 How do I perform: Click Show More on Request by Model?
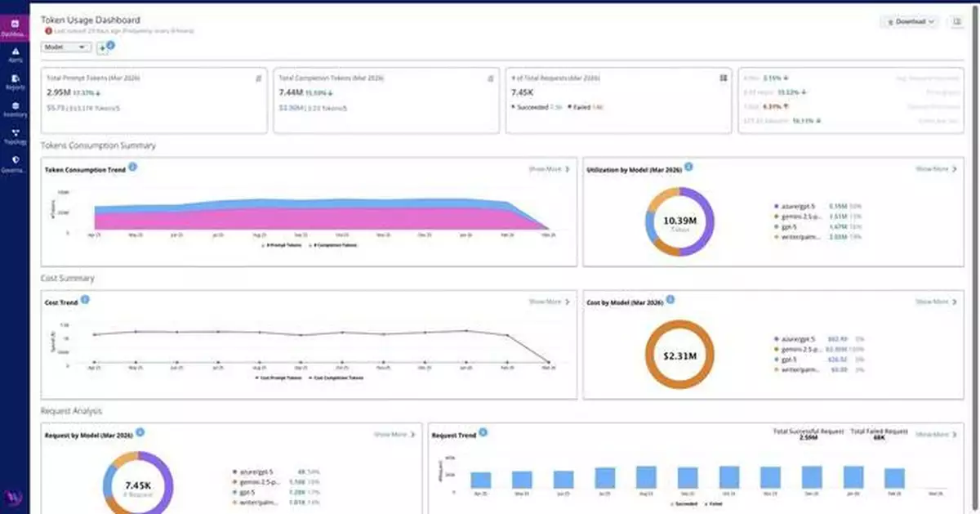point(394,435)
